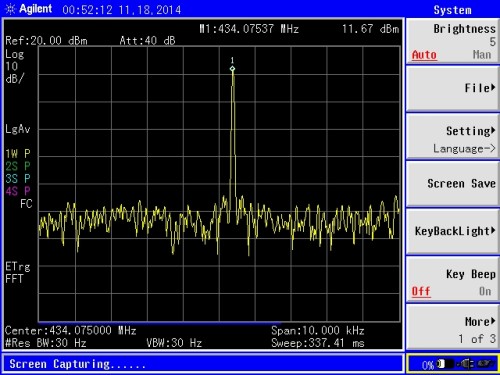
Task: Open the File submenu
Action: pos(453,88)
